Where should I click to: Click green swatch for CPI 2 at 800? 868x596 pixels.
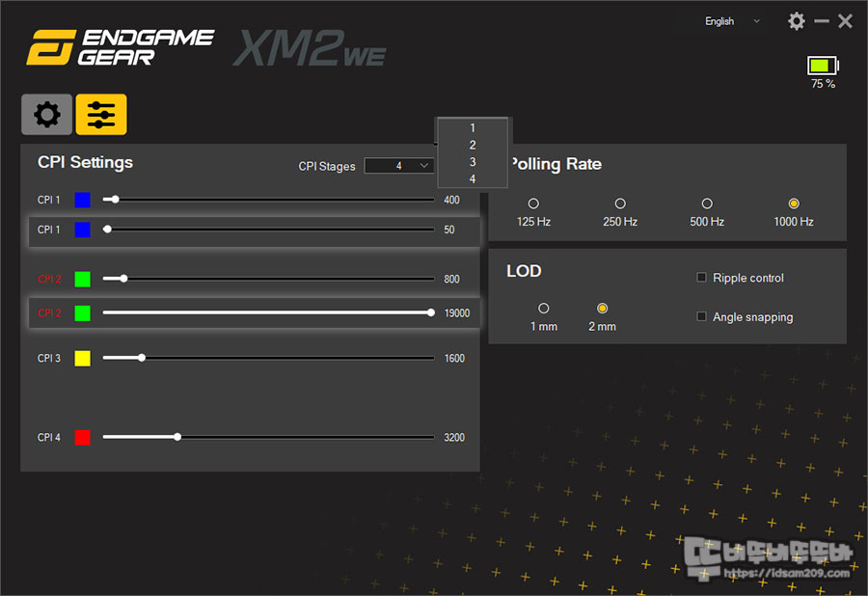pos(83,279)
